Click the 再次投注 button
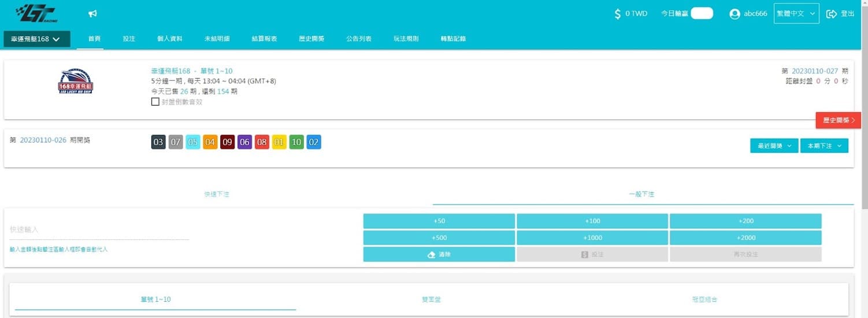Screen dimensions: 868x318 pos(745,254)
